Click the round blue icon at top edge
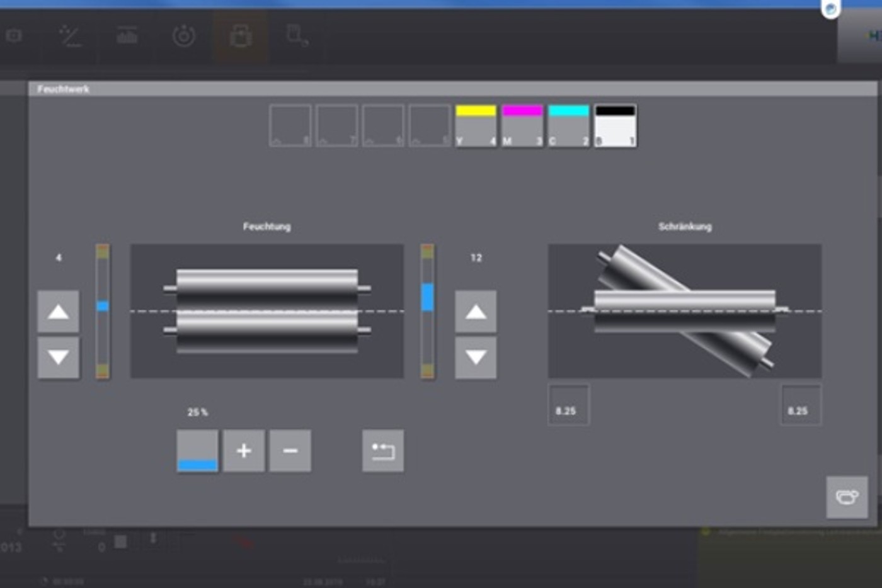Viewport: 882px width, 588px height. click(x=831, y=9)
